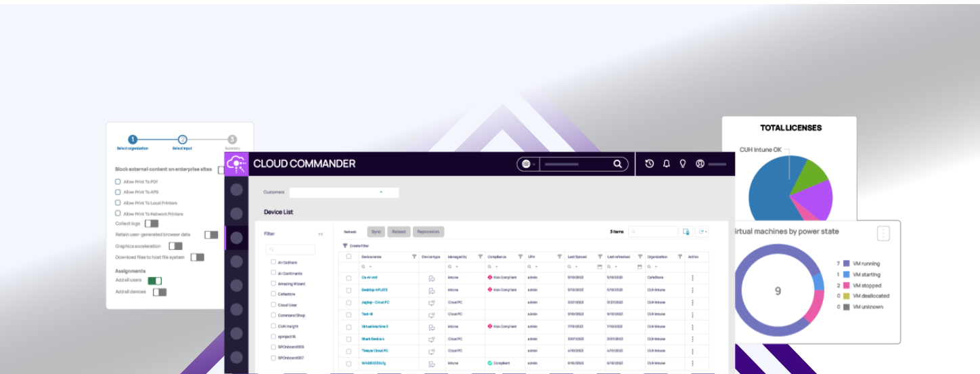
Task: Open action menu for Jagtop - Cloud PC
Action: 692,302
